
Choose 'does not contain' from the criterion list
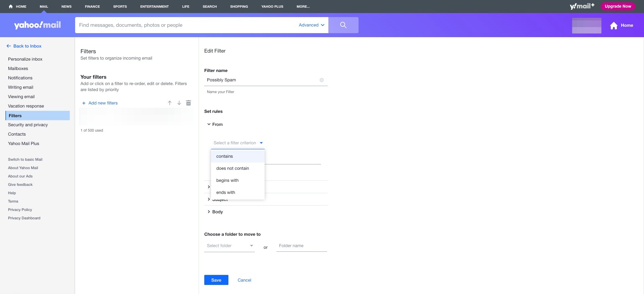point(232,168)
